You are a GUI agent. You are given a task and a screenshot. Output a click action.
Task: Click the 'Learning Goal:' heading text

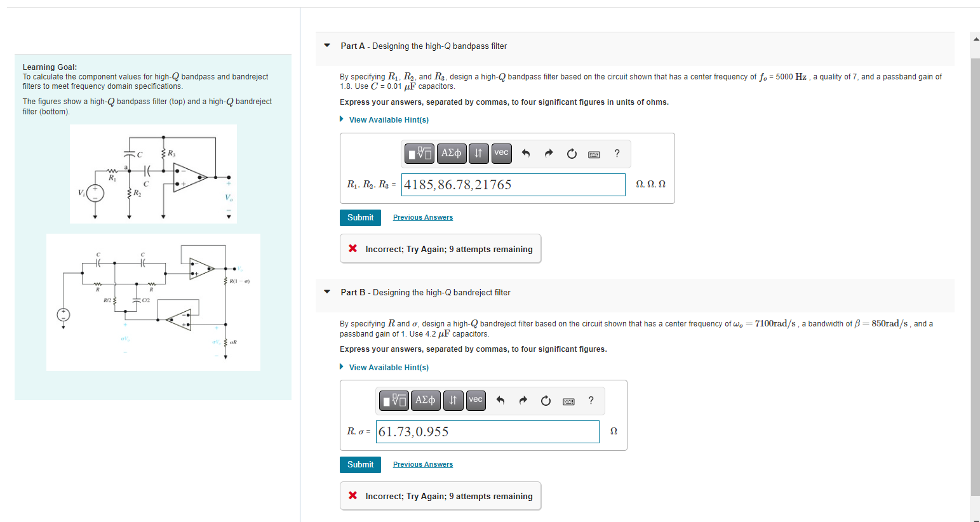click(x=50, y=67)
